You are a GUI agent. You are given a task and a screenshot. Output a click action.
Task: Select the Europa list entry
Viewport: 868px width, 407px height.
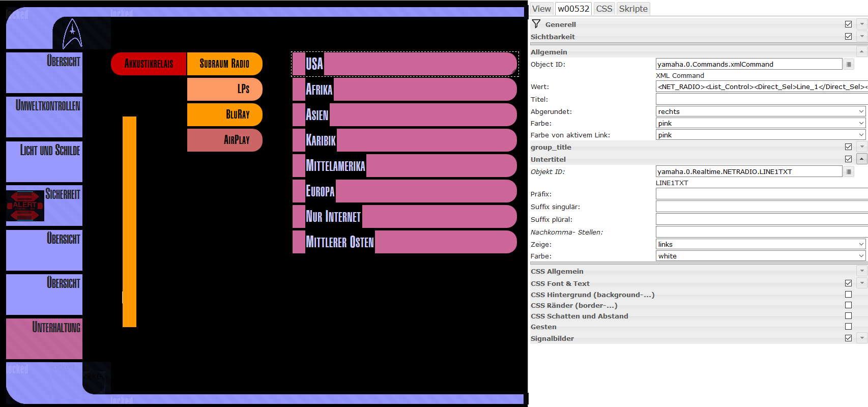pyautogui.click(x=404, y=191)
